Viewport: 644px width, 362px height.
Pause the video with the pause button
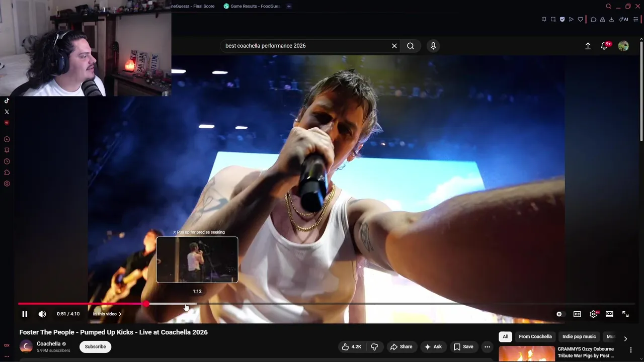[x=25, y=314]
